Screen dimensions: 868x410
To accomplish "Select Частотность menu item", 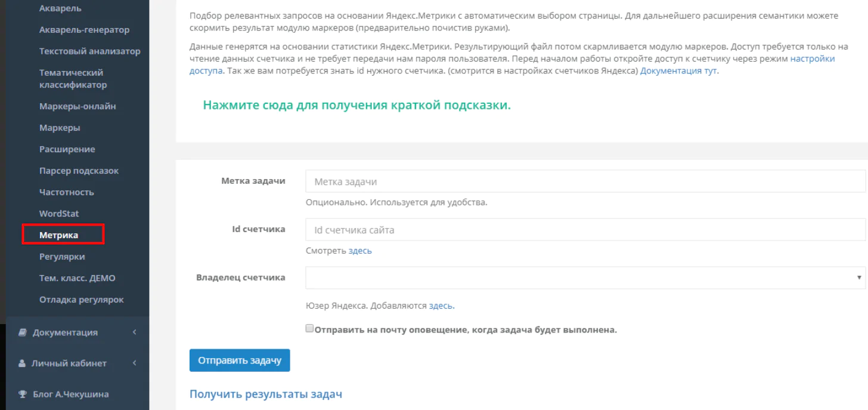I will point(67,192).
